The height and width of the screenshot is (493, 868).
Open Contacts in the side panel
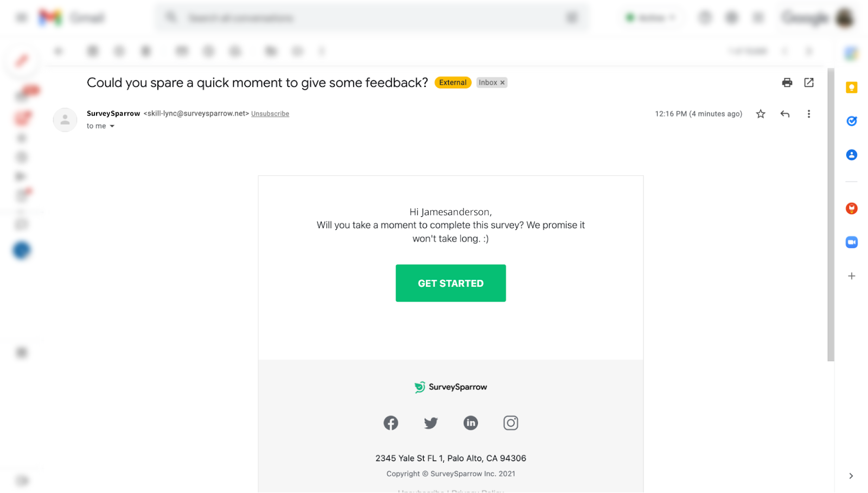tap(851, 155)
